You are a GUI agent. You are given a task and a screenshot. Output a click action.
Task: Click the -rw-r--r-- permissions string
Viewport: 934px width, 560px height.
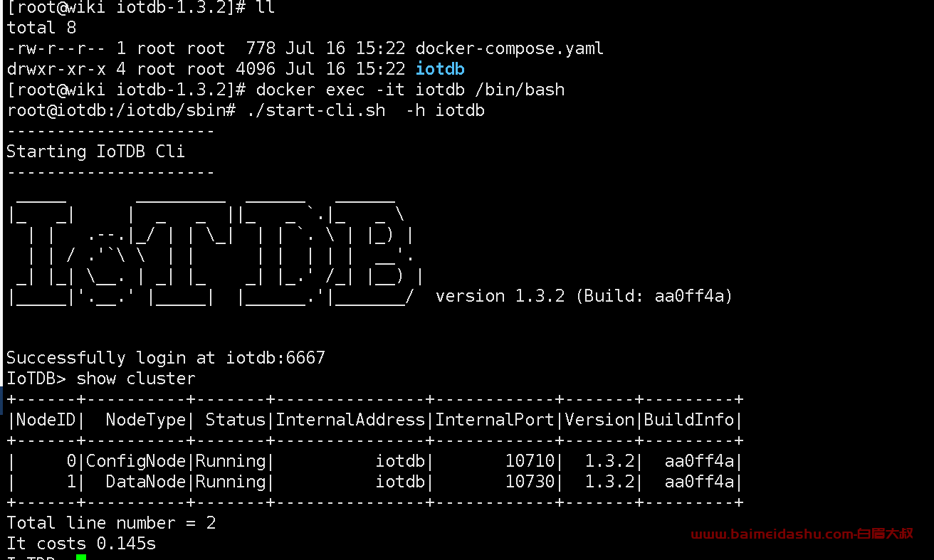[x=56, y=49]
